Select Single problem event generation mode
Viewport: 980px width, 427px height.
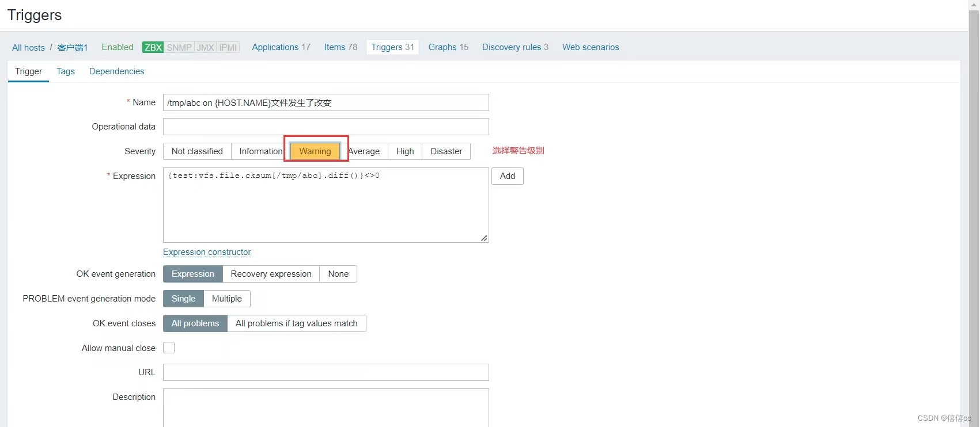pos(183,299)
